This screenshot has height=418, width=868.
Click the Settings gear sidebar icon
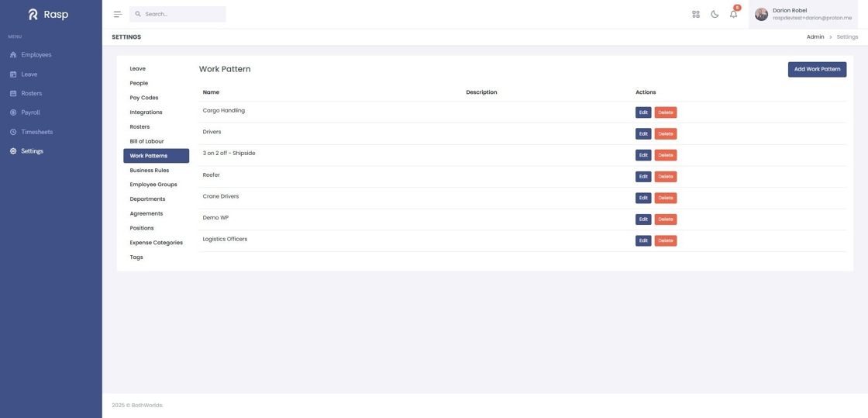[13, 151]
